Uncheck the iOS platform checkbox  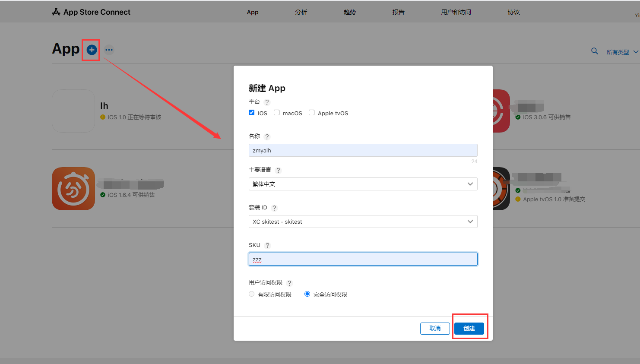(252, 113)
